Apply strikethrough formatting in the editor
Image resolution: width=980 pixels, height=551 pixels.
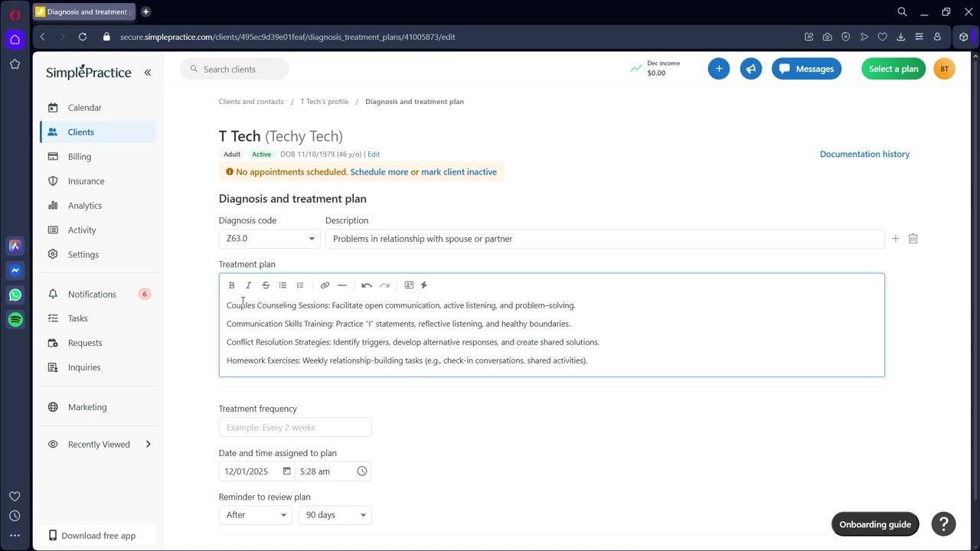point(266,285)
